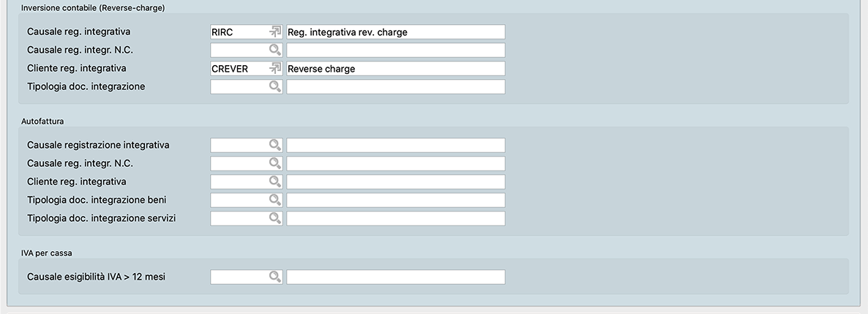Click magnifier for Tipologia doc. integrazione in Reverse-charge

coord(275,87)
